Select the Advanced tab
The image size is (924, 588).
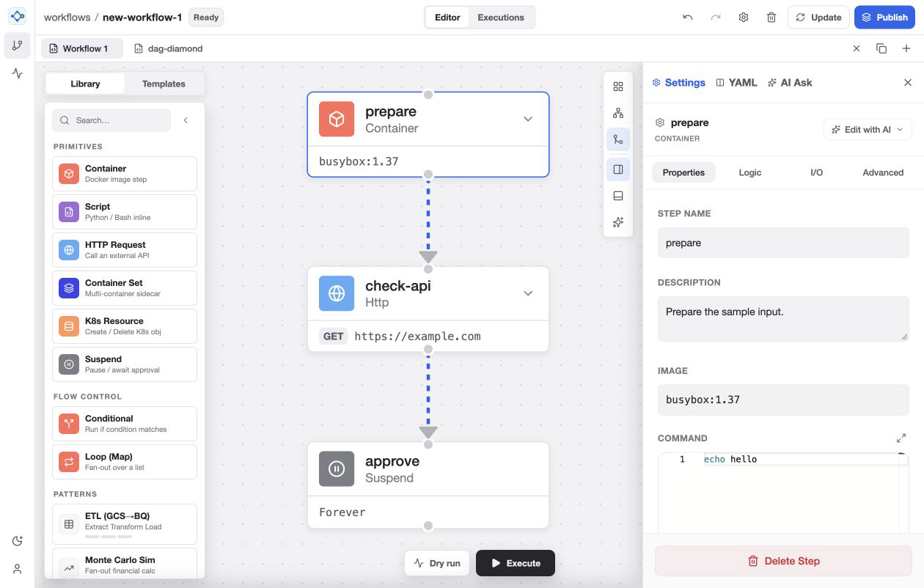pos(883,172)
